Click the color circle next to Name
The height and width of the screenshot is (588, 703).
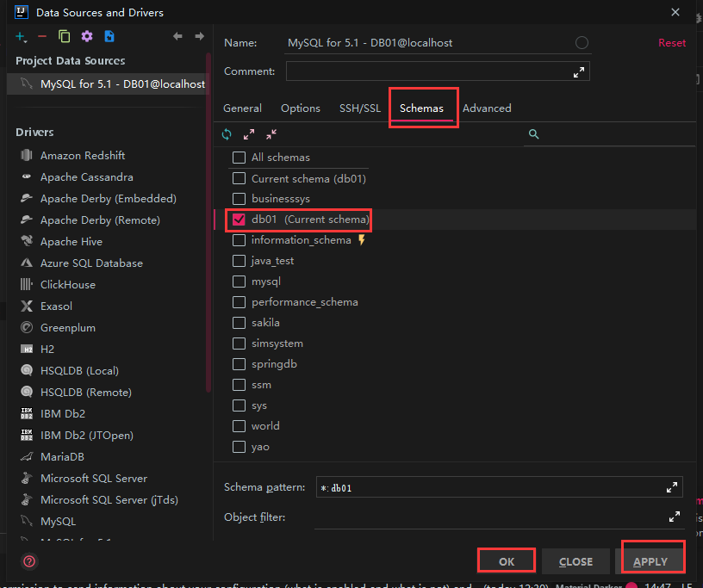point(582,42)
